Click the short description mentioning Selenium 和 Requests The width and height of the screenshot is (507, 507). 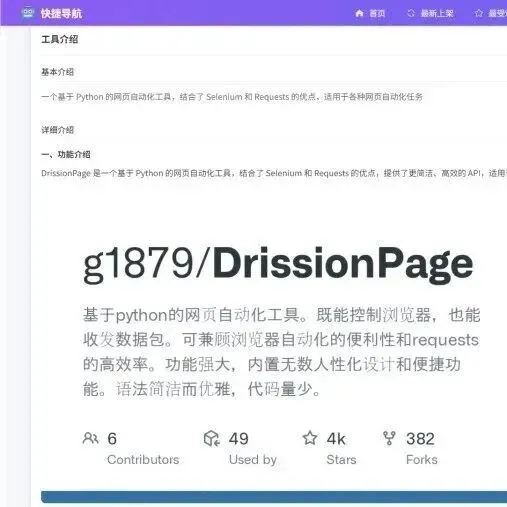click(232, 97)
